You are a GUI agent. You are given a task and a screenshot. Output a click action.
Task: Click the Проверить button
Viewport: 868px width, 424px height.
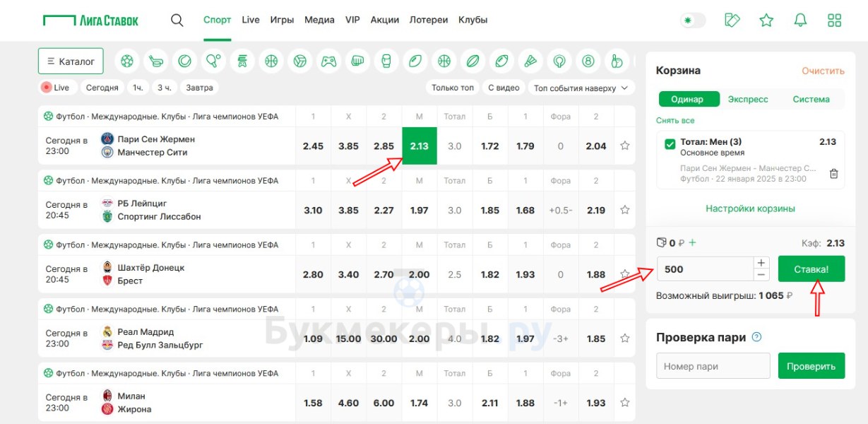click(811, 366)
